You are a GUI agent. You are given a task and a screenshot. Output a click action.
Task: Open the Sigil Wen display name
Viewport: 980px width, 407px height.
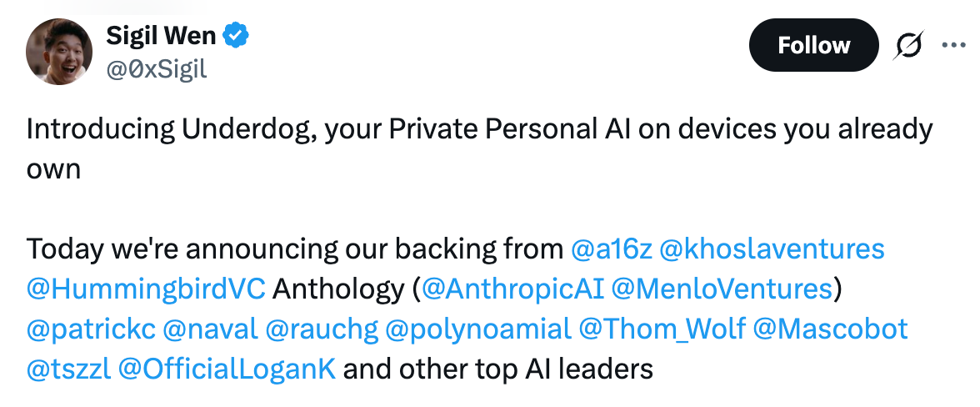(x=162, y=36)
